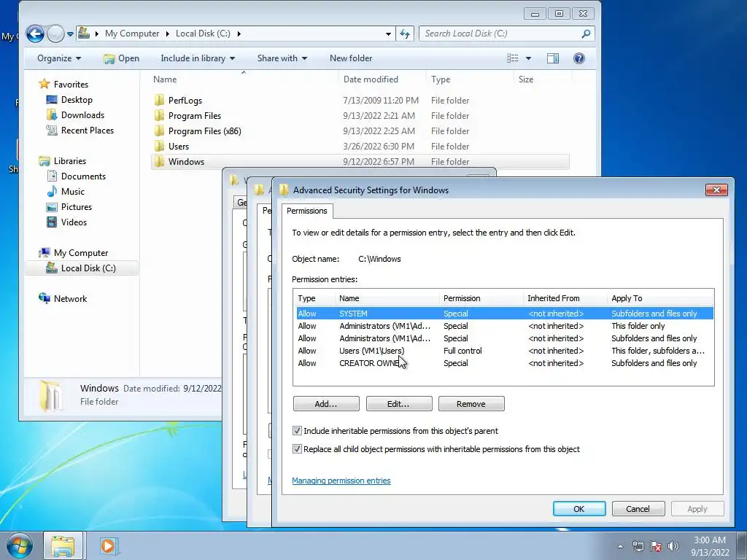Expand the arrow after My Computer in address bar
The image size is (747, 560).
[168, 34]
